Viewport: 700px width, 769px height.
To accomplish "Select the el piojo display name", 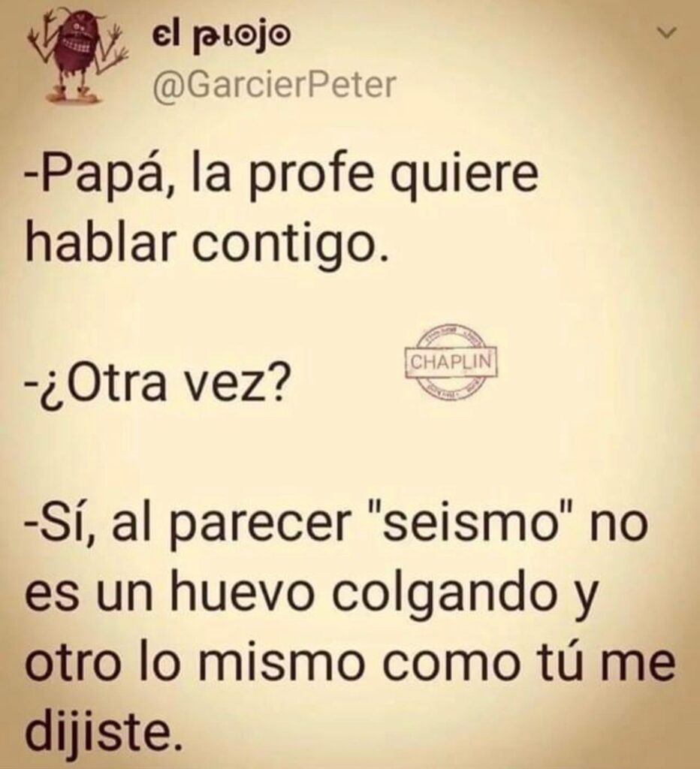I will [x=220, y=37].
